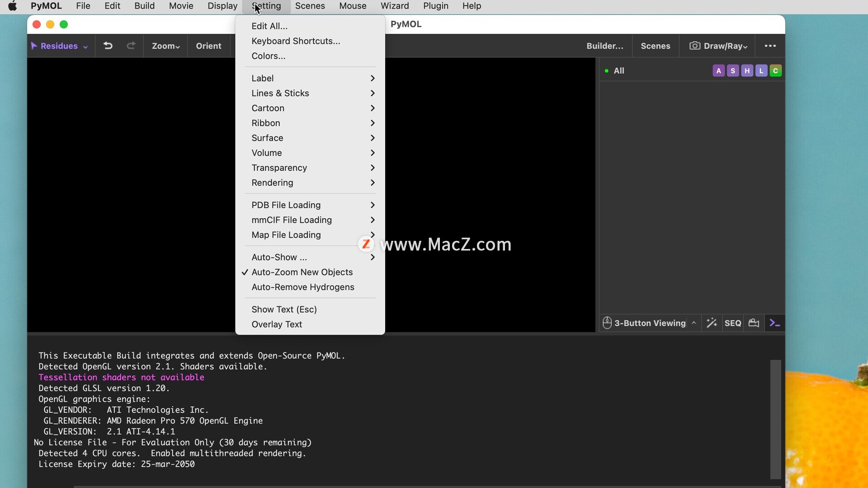Click the Orient button
Screen dimensions: 868x488
coord(208,46)
